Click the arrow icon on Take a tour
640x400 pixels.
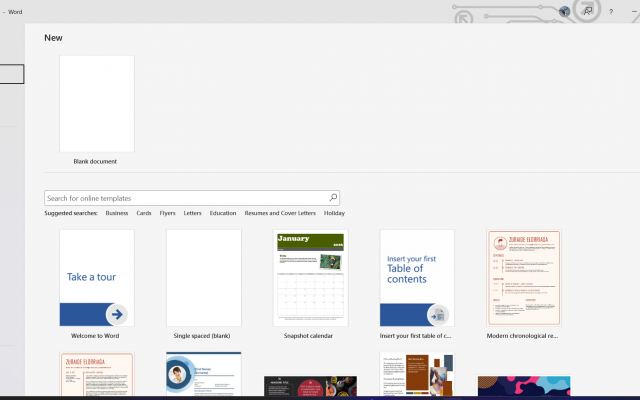[117, 314]
